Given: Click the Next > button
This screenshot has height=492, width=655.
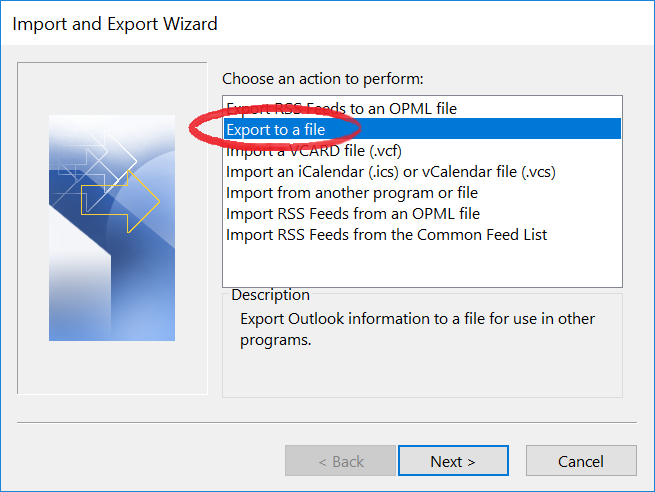Looking at the screenshot, I should coord(453,461).
